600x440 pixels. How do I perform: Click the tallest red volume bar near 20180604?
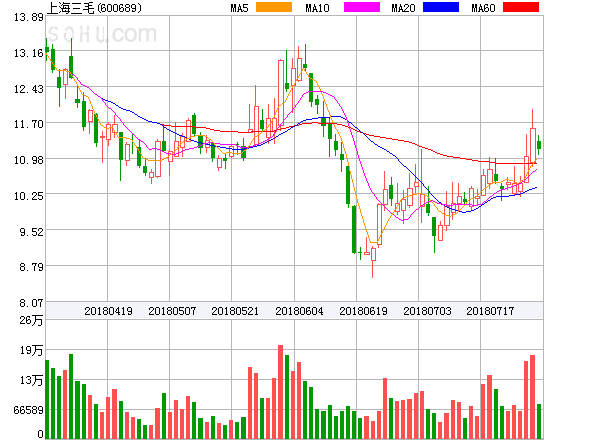click(x=280, y=392)
